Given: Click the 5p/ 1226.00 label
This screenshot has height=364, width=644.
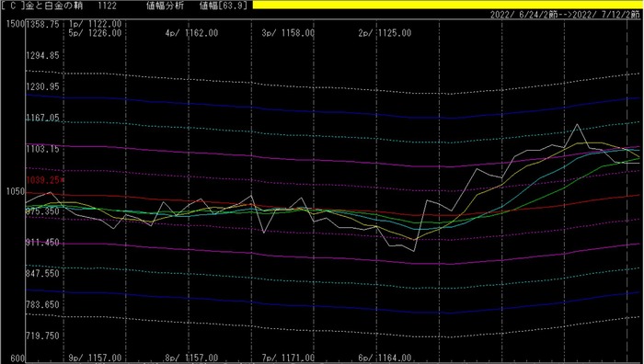Looking at the screenshot, I should click(x=96, y=33).
